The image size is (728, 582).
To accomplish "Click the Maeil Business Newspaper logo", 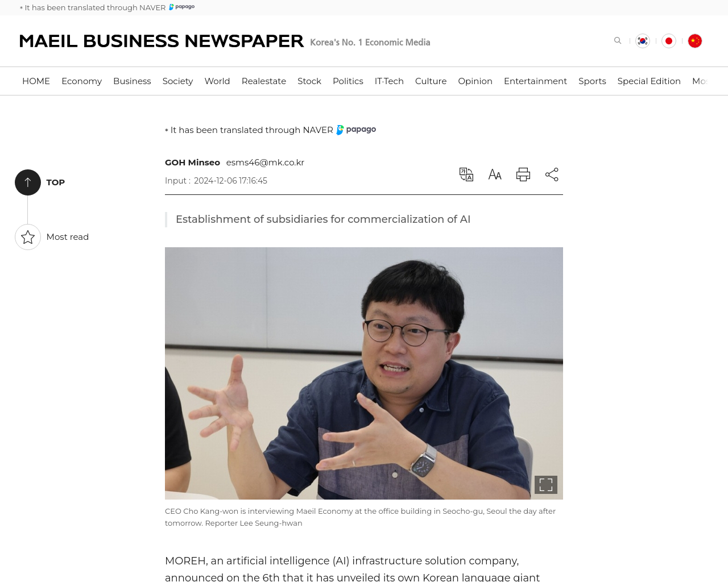I will tap(162, 41).
